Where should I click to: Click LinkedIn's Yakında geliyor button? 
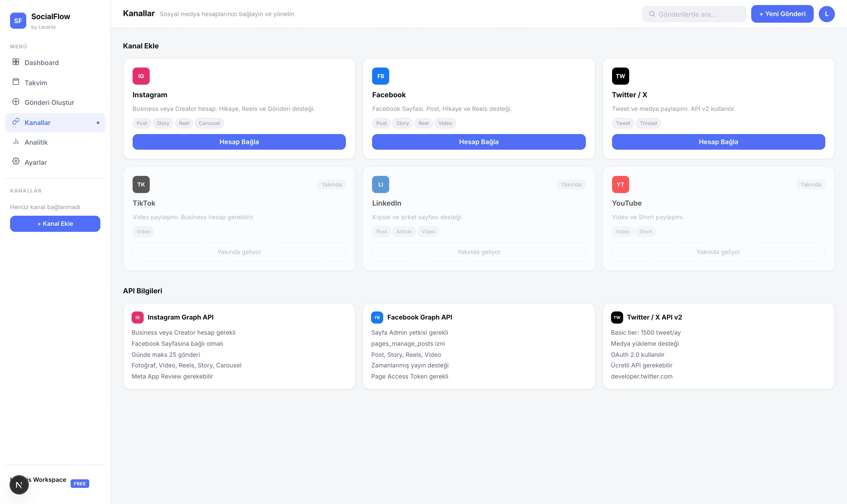point(479,252)
